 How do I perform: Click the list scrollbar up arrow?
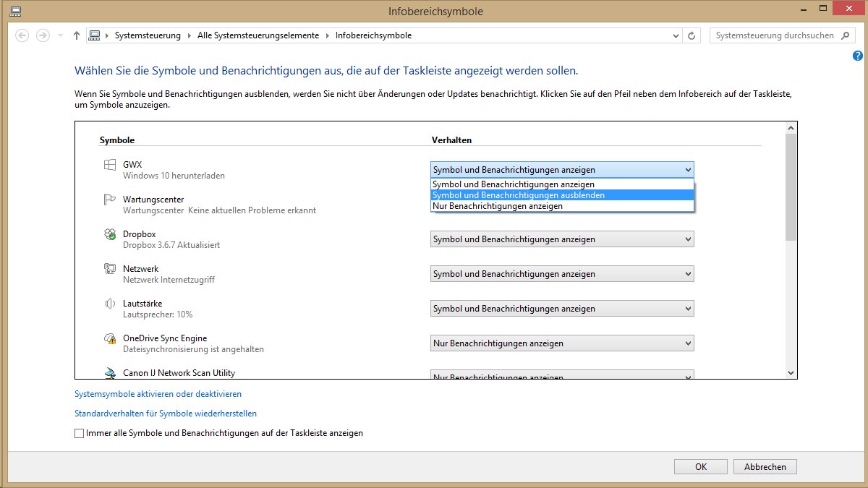(x=791, y=128)
